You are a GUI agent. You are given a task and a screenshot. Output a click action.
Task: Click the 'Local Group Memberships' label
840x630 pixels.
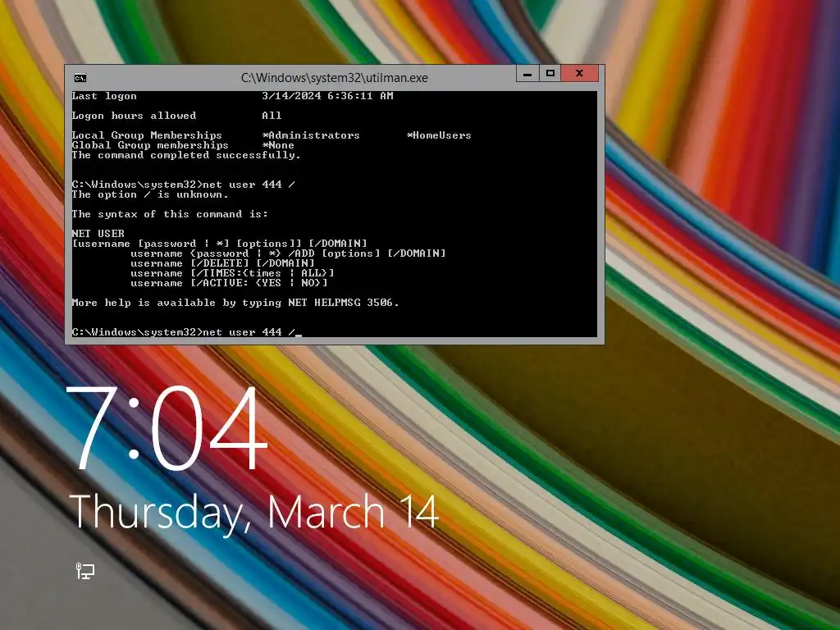tap(147, 135)
